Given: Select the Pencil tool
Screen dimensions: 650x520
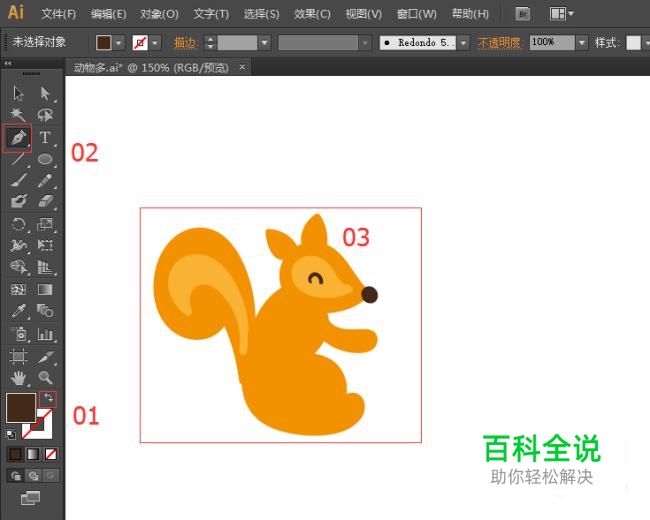Looking at the screenshot, I should (45, 180).
